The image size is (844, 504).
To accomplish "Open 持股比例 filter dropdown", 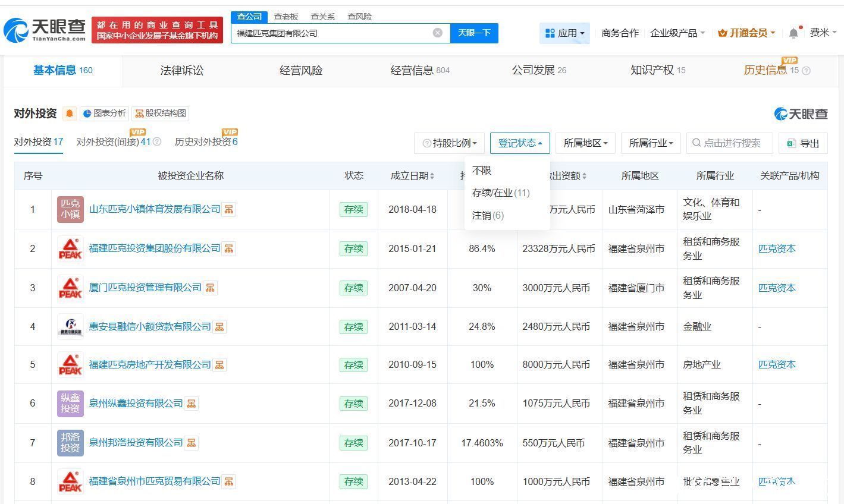I will pyautogui.click(x=449, y=143).
